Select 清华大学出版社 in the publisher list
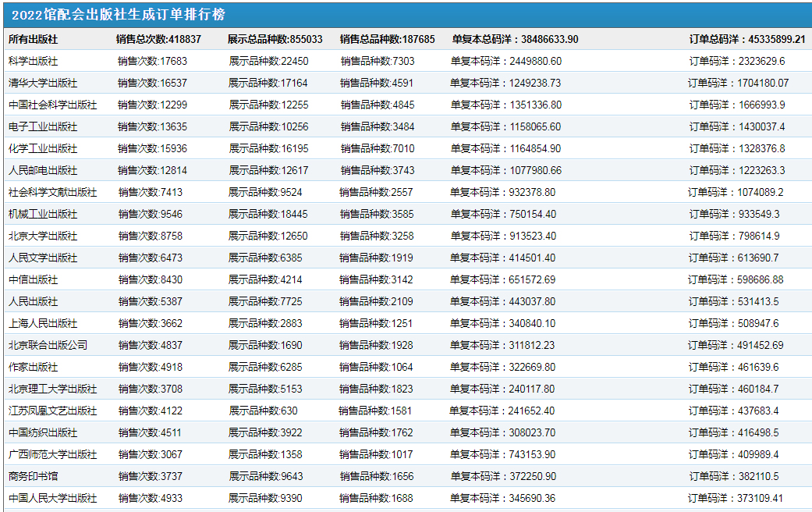812x512 pixels. pyautogui.click(x=43, y=83)
